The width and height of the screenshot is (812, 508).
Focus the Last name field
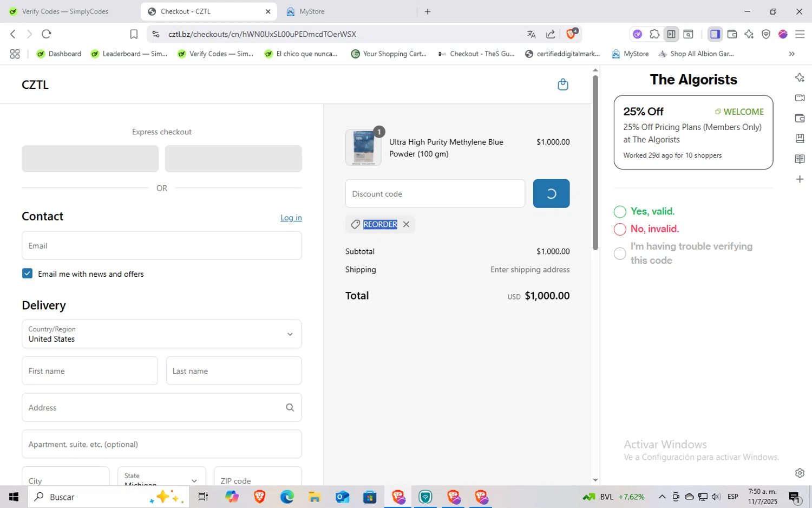click(234, 370)
